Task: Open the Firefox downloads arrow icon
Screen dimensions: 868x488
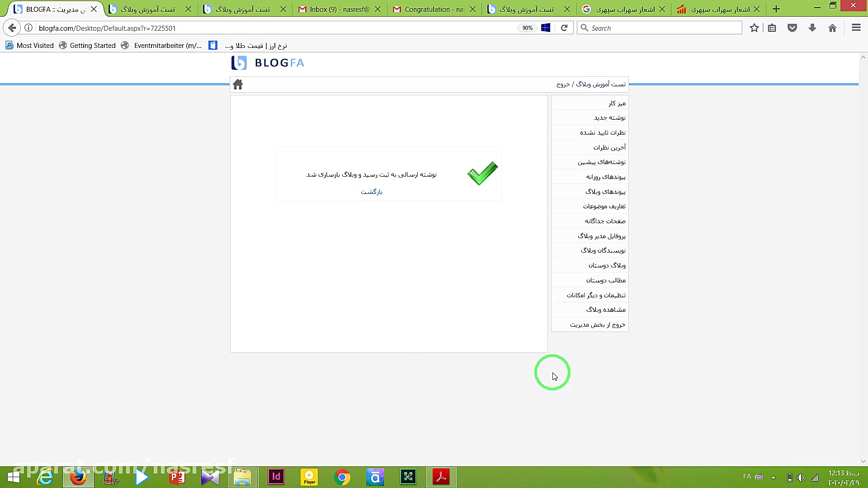Action: tap(812, 28)
